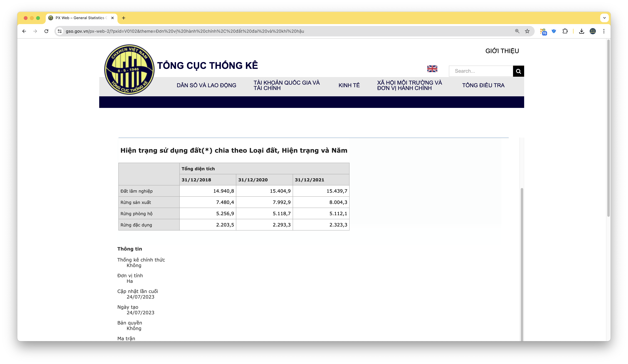Switch language via UK flag icon
Viewport: 628px width, 364px height.
coord(432,69)
